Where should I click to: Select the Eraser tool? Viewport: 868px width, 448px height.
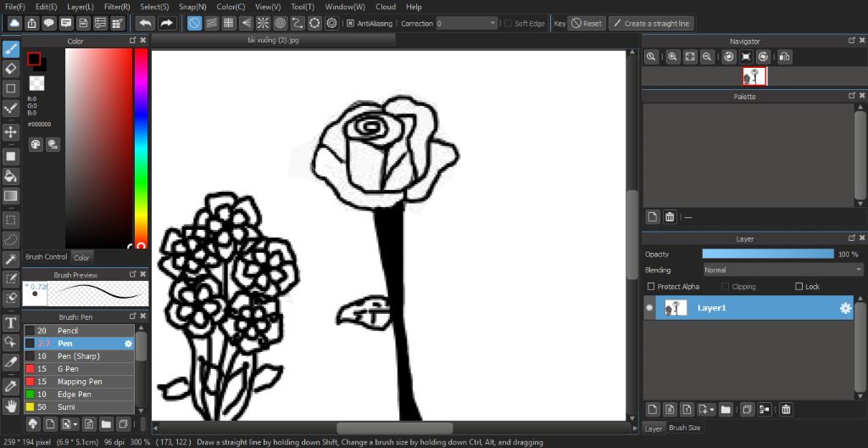tap(10, 69)
